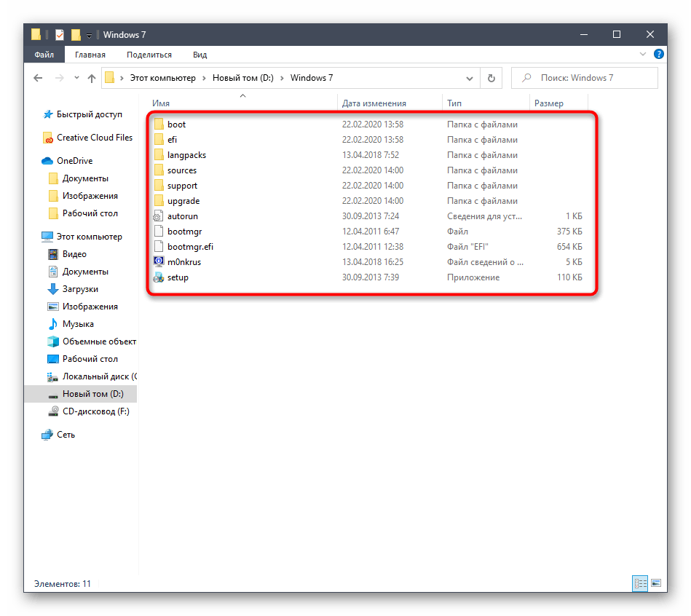Sort by the Тип column header
691x616 pixels.
[454, 103]
